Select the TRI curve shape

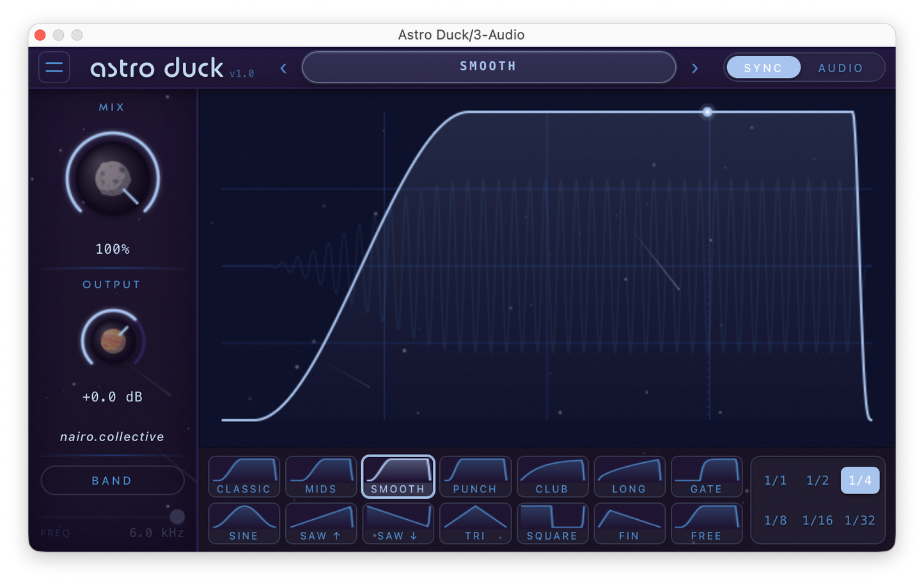(x=475, y=524)
